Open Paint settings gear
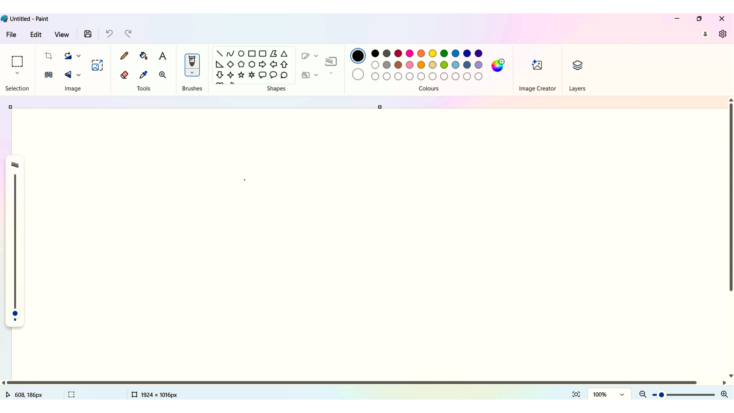Viewport: 734px width, 413px height. [722, 34]
